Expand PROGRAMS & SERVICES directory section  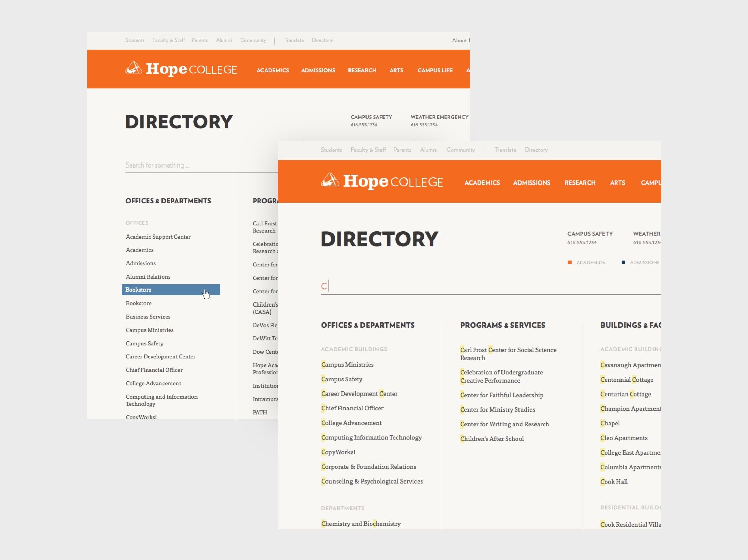[503, 325]
